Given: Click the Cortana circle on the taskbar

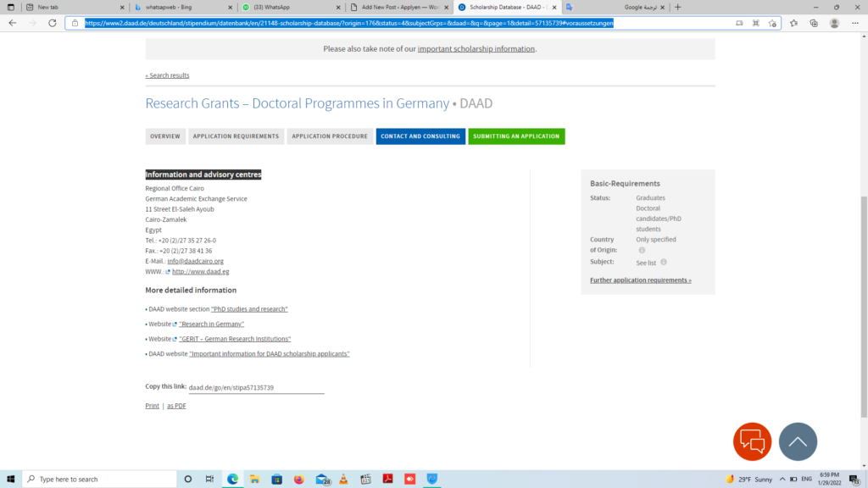Looking at the screenshot, I should click(x=188, y=480).
